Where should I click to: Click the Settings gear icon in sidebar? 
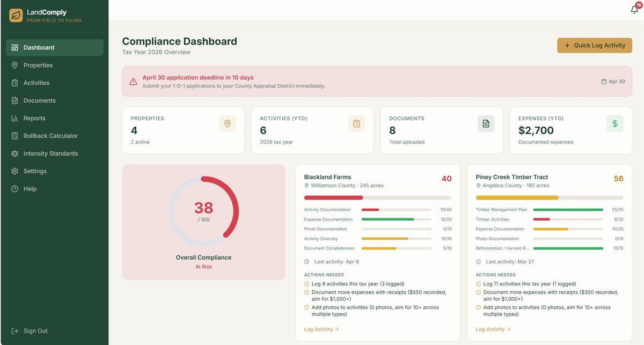tap(14, 171)
